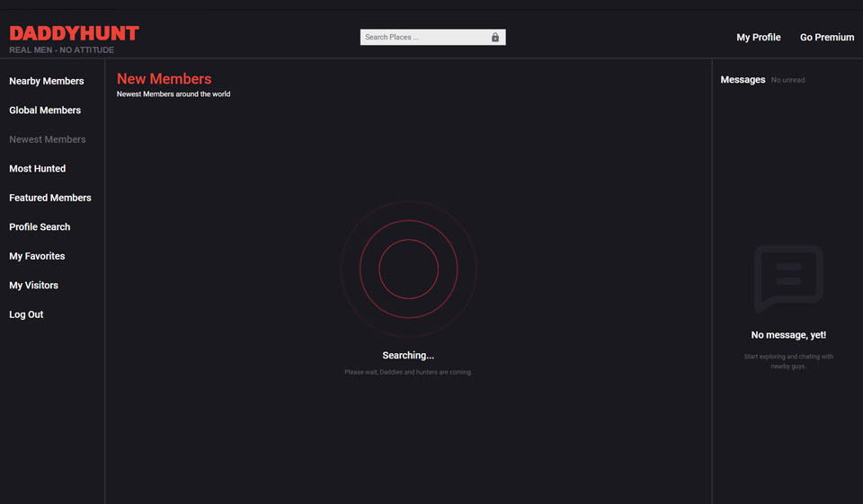The height and width of the screenshot is (504, 863).
Task: Click the DADDYHUNT logo
Action: [x=74, y=33]
